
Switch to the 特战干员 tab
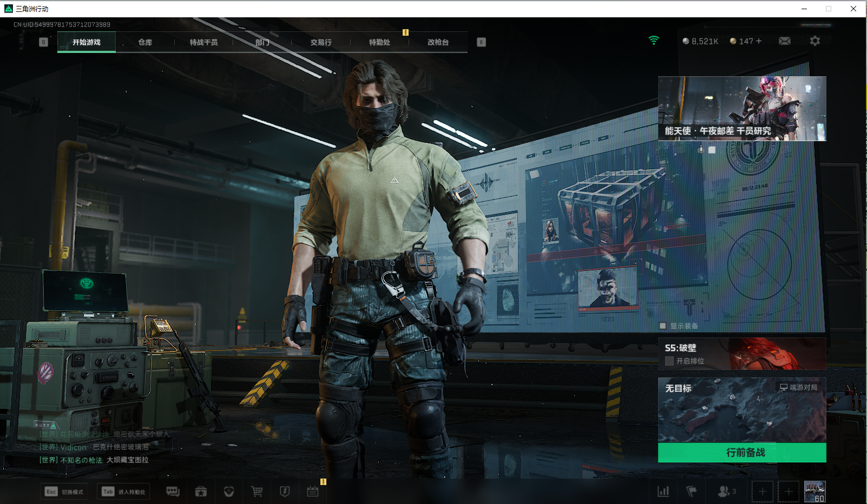pyautogui.click(x=203, y=42)
